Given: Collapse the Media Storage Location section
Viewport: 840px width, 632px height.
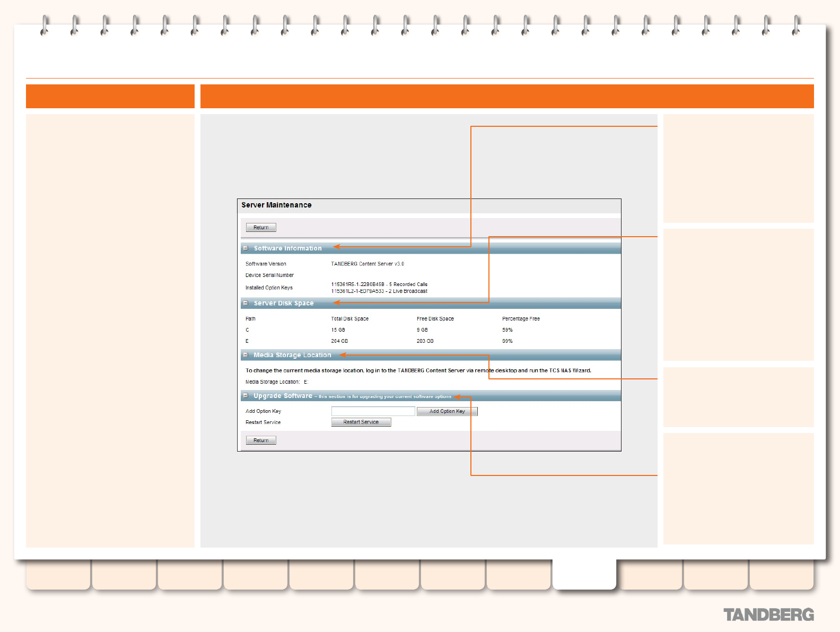Looking at the screenshot, I should tap(246, 355).
